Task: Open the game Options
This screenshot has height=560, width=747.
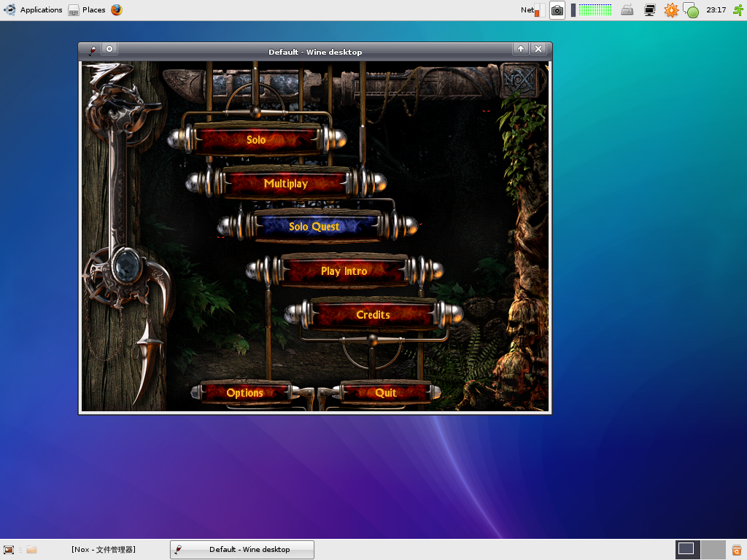Action: click(245, 393)
